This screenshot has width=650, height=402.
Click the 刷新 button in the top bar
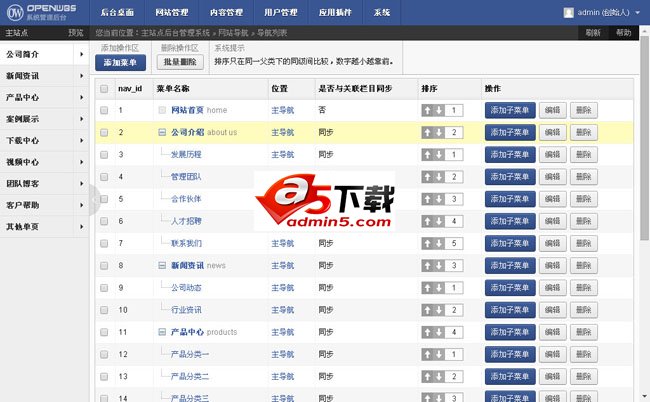[593, 33]
